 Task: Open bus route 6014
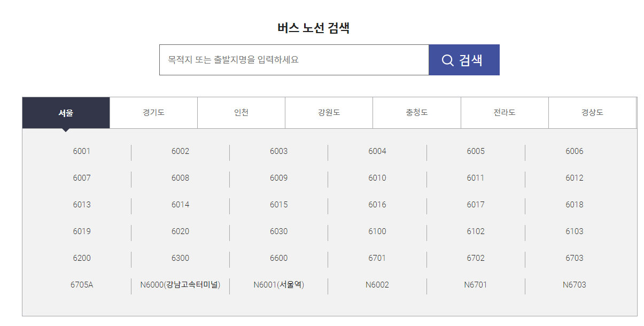pyautogui.click(x=180, y=205)
